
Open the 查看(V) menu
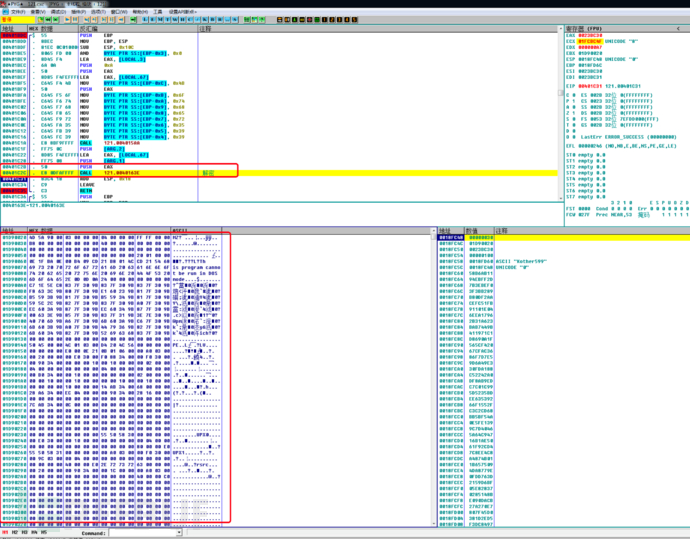(x=38, y=12)
